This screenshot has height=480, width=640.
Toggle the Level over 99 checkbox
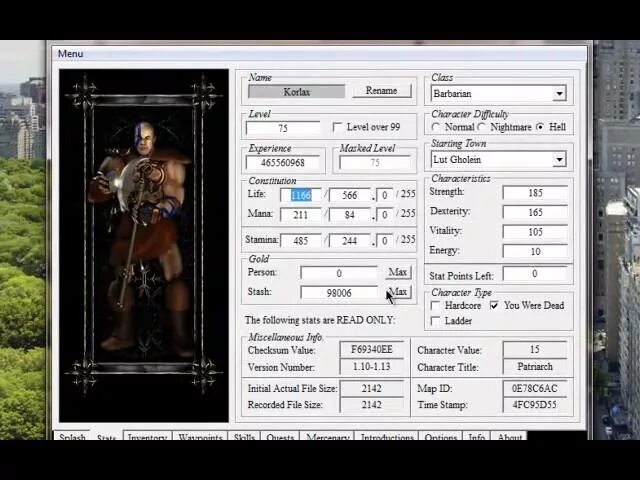coord(337,127)
